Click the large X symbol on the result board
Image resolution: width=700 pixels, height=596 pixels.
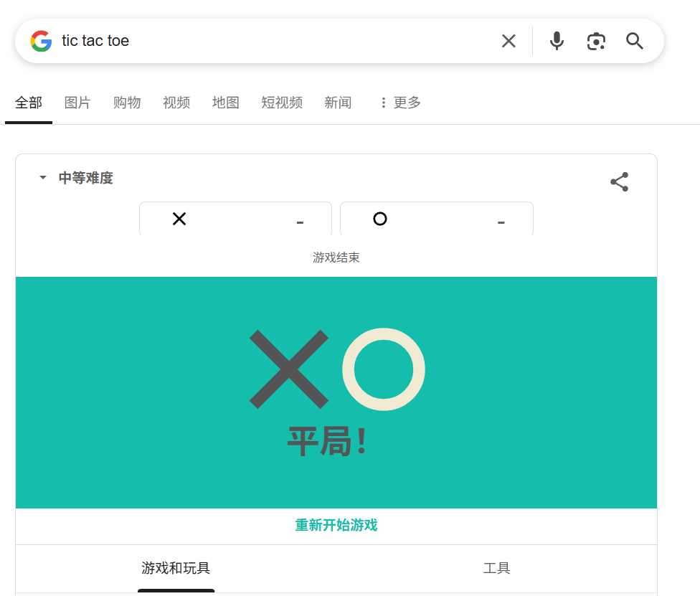point(288,369)
